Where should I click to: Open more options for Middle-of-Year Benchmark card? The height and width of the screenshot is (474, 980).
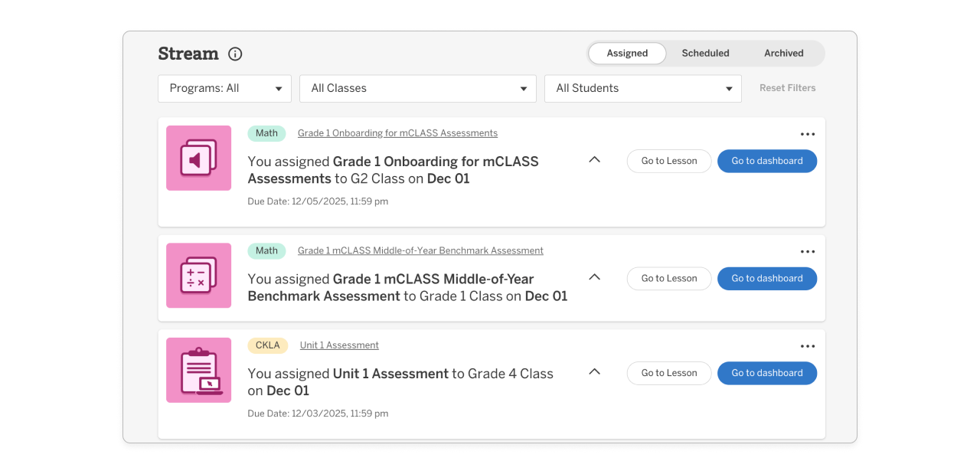(x=807, y=252)
